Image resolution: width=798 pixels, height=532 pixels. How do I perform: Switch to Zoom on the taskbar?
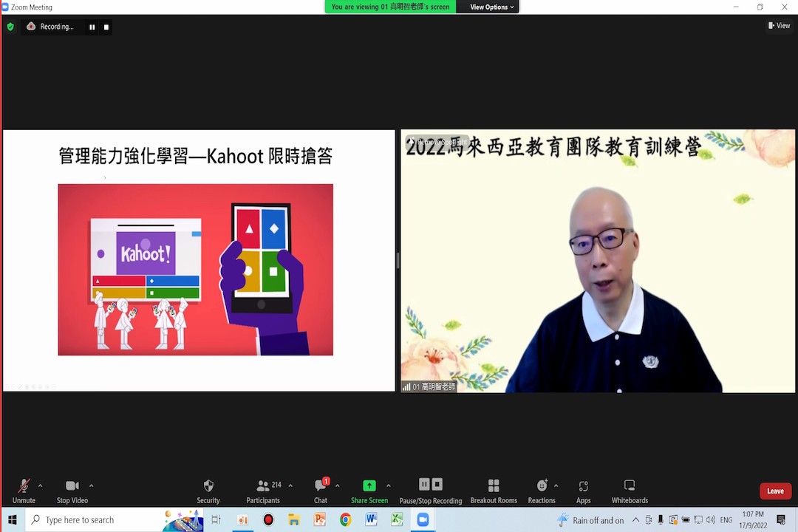coord(423,519)
